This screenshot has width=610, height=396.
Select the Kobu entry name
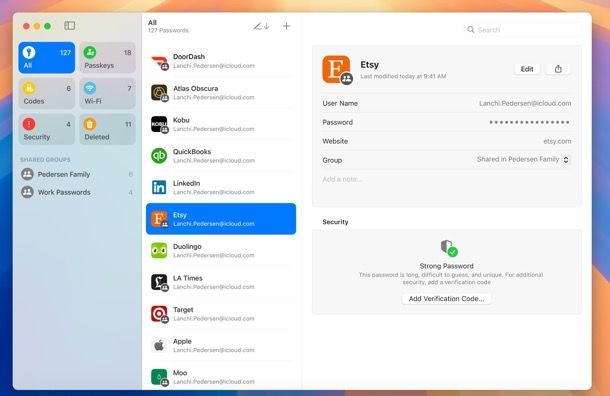pos(181,120)
